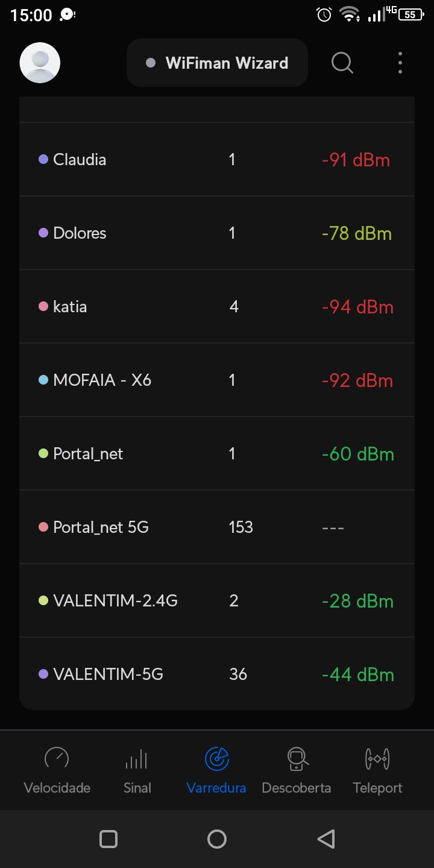The width and height of the screenshot is (434, 868).
Task: Tap the green dot beside Portal_net
Action: tap(43, 453)
